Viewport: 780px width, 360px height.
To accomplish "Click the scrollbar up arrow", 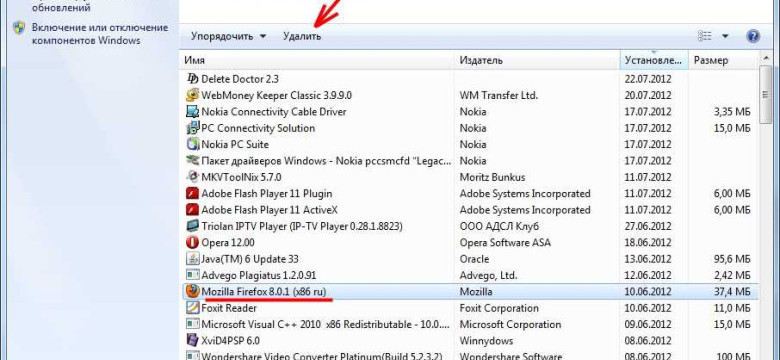I will (766, 58).
